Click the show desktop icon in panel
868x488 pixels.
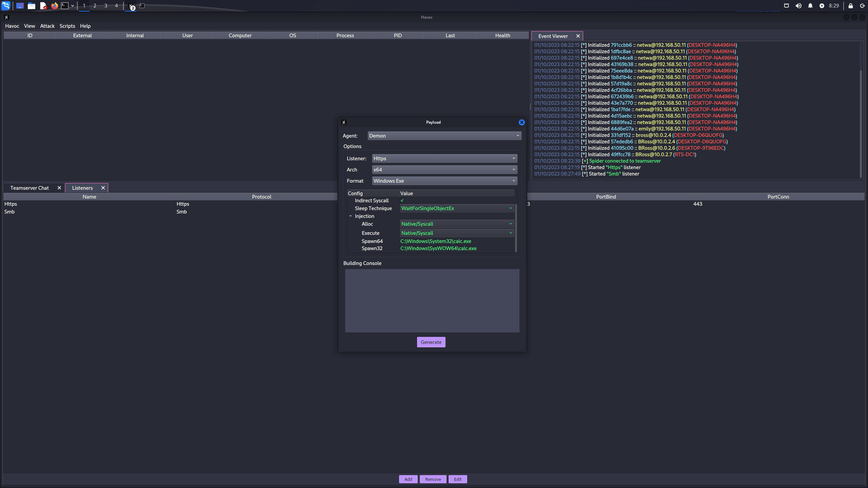point(20,6)
